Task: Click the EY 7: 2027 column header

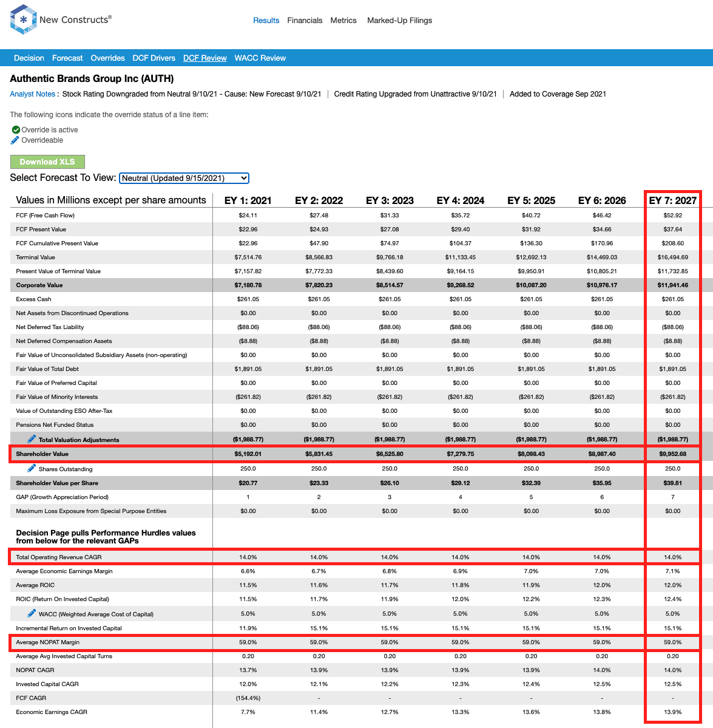Action: (672, 200)
